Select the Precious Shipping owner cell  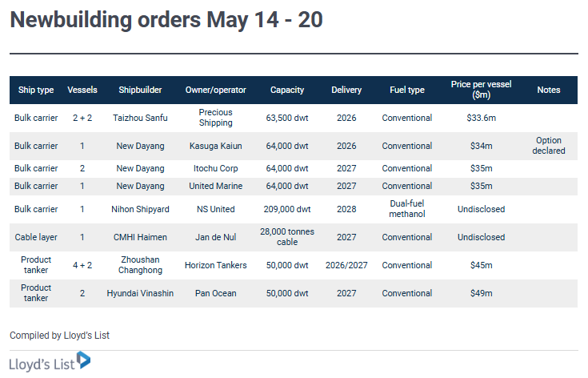click(x=215, y=119)
